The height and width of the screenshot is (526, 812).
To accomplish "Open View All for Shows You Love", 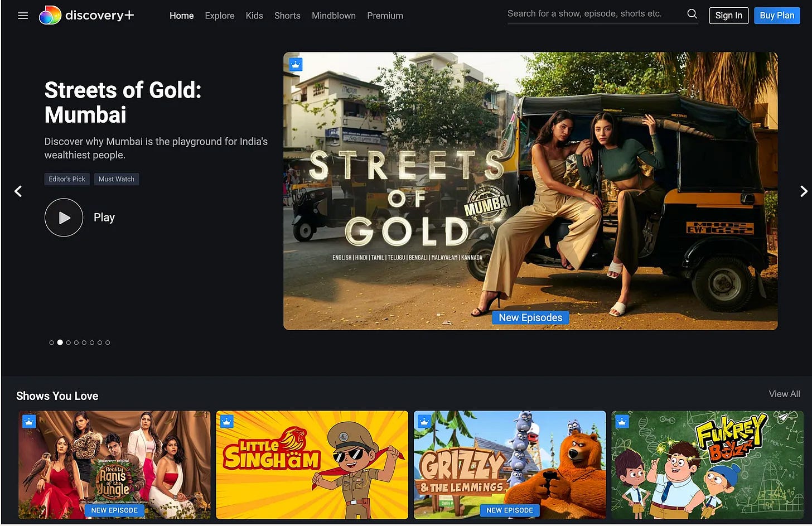I will pyautogui.click(x=784, y=394).
